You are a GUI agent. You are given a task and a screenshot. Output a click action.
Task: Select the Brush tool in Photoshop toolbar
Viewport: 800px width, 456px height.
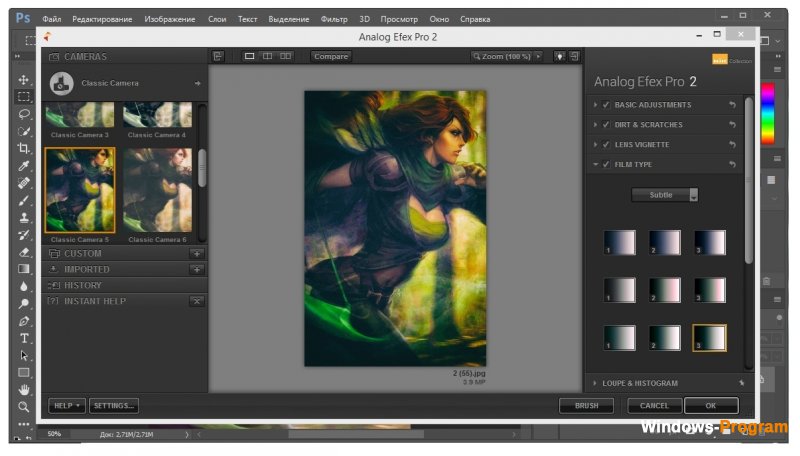click(x=23, y=200)
